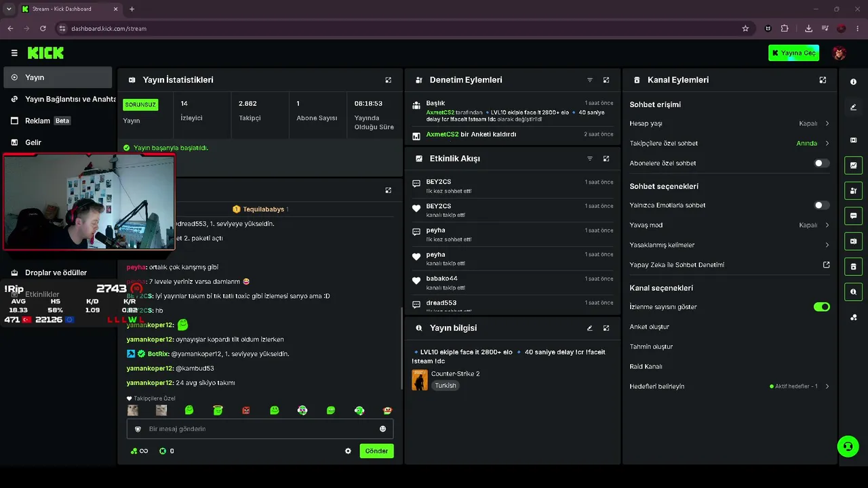Open Yayın Bağlantısı ve Anahtarı menu item

pos(60,99)
